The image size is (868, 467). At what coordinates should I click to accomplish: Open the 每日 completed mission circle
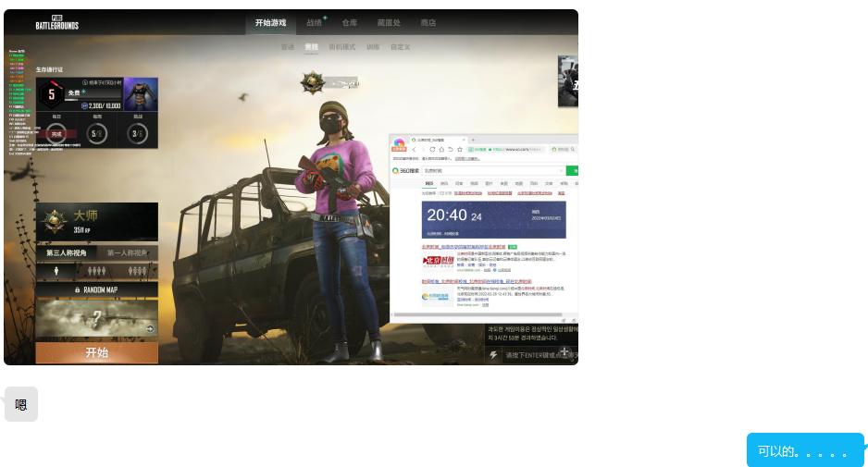click(56, 133)
